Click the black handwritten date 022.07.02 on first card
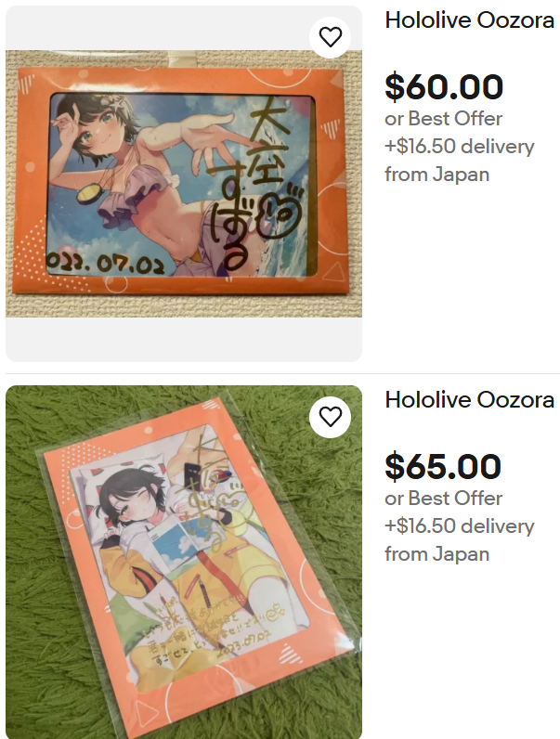560x739 pixels. (106, 264)
